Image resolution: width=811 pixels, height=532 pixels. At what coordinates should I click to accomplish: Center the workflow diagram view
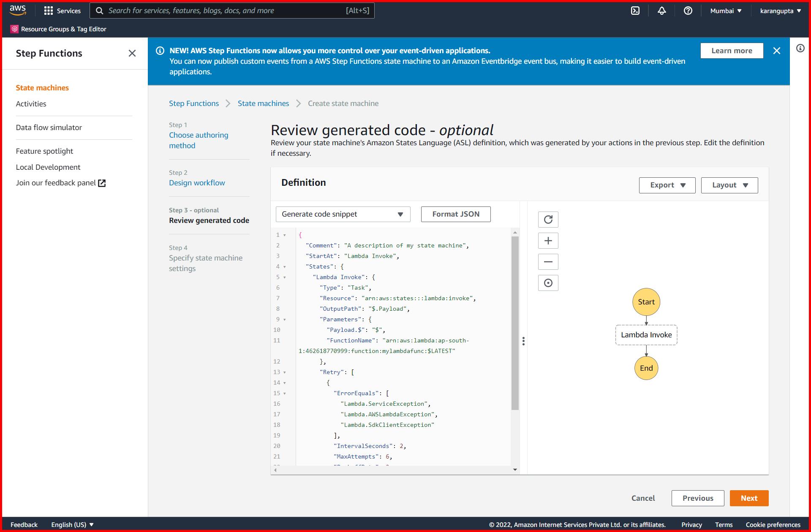548,282
